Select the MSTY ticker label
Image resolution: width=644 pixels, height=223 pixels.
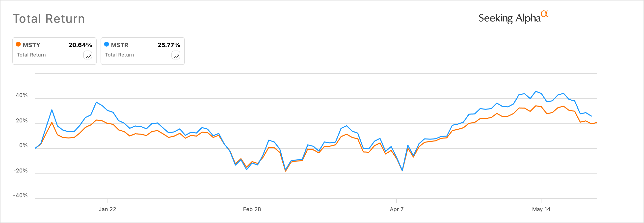(x=31, y=45)
